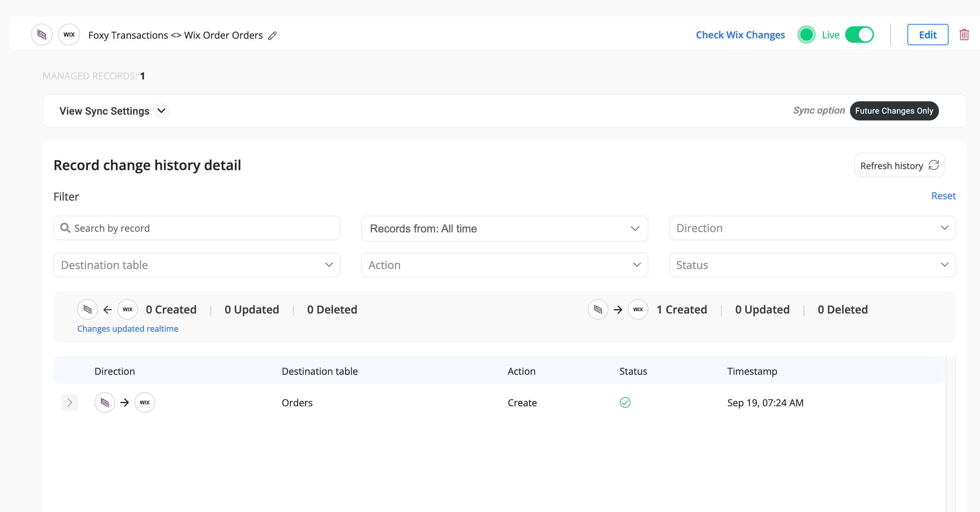The width and height of the screenshot is (980, 512).
Task: Click the green checkmark status icon in Orders row
Action: tap(625, 402)
